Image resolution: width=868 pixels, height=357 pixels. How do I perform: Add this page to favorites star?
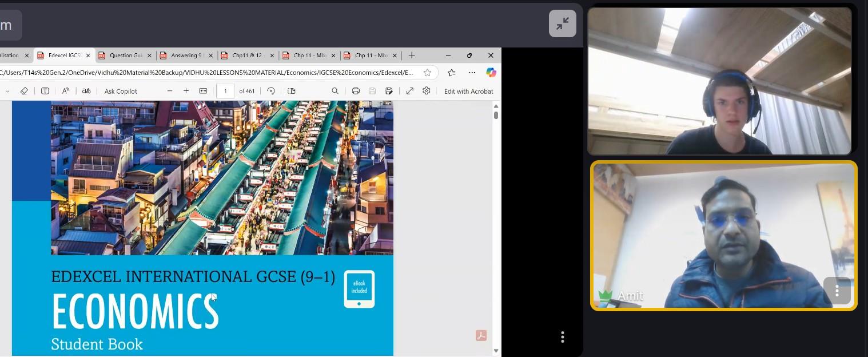point(427,73)
